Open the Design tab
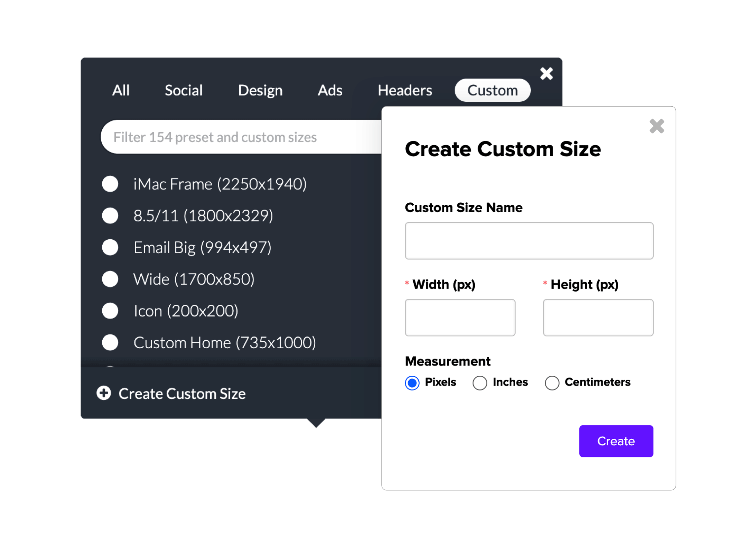Viewport: 756px width, 548px height. tap(260, 90)
